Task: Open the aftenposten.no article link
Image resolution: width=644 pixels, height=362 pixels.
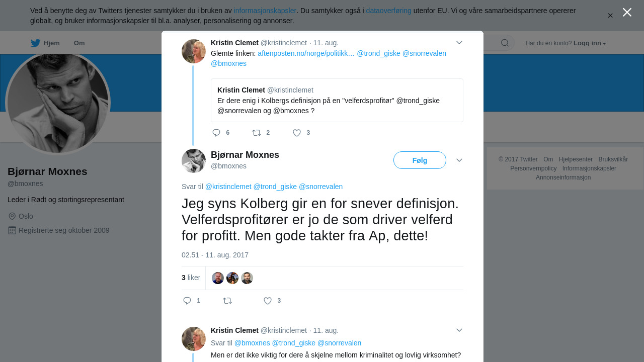Action: 306,53
